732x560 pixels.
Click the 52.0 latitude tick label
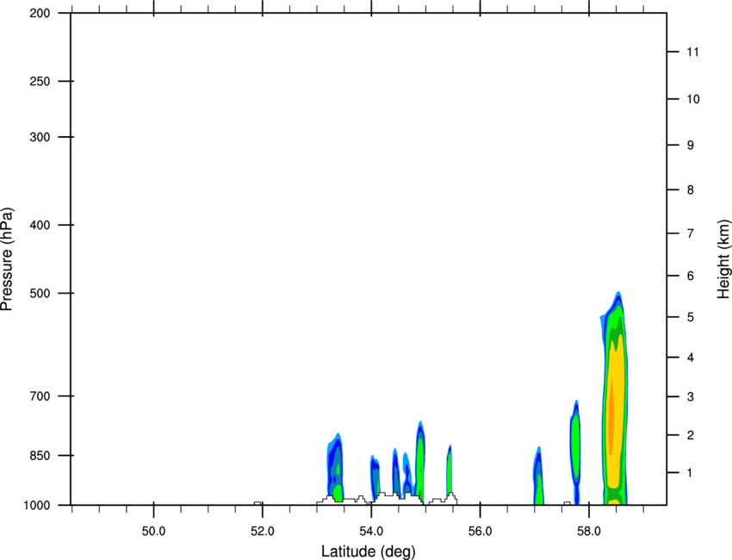point(263,532)
